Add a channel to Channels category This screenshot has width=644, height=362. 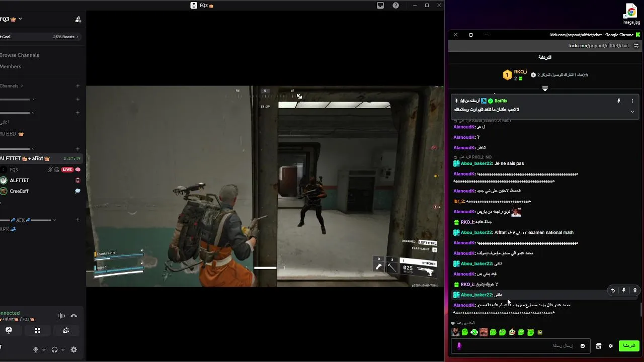tap(77, 86)
